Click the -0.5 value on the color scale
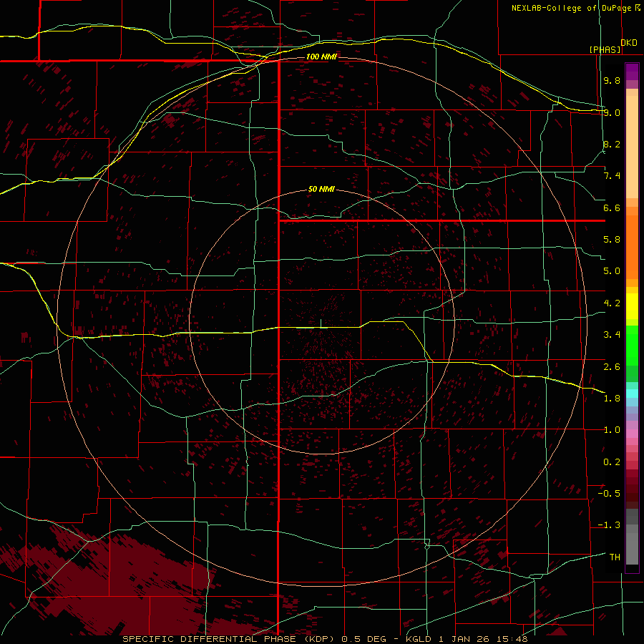Image resolution: width=644 pixels, height=644 pixels. click(609, 494)
